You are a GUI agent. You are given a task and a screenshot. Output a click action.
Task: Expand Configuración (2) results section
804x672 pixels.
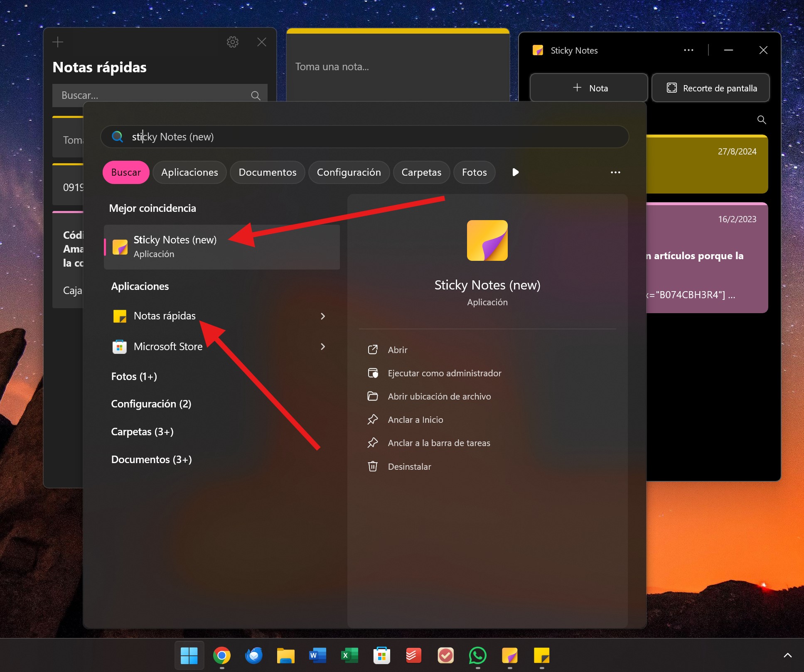[151, 404]
